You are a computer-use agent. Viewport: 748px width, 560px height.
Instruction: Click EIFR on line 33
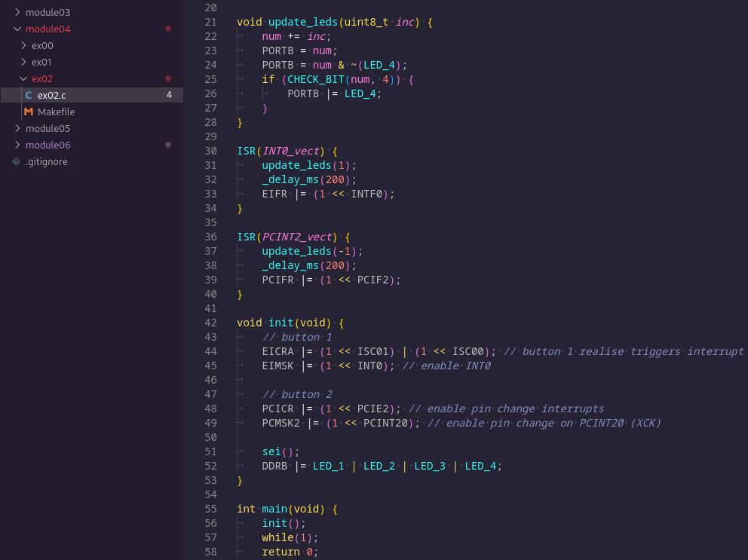(x=274, y=194)
